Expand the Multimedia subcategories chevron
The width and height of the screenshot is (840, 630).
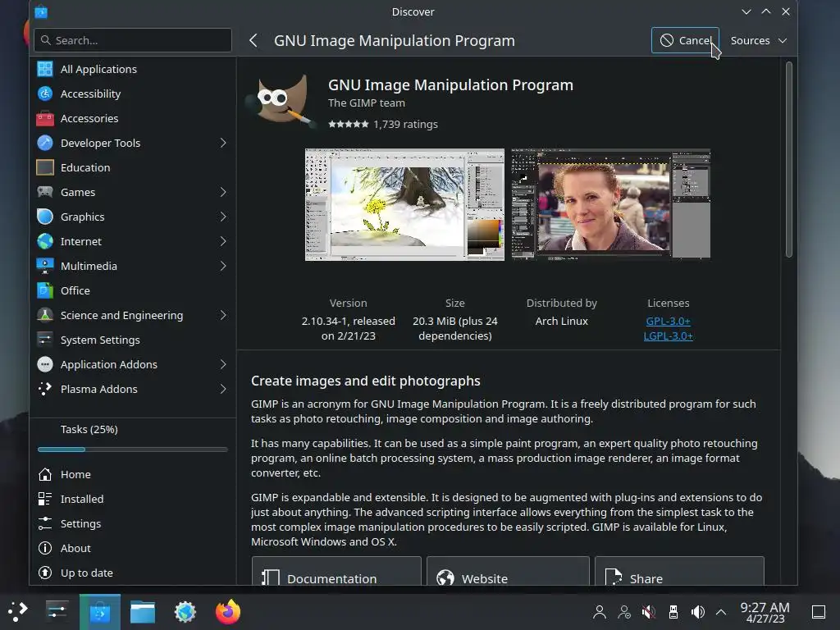(223, 267)
